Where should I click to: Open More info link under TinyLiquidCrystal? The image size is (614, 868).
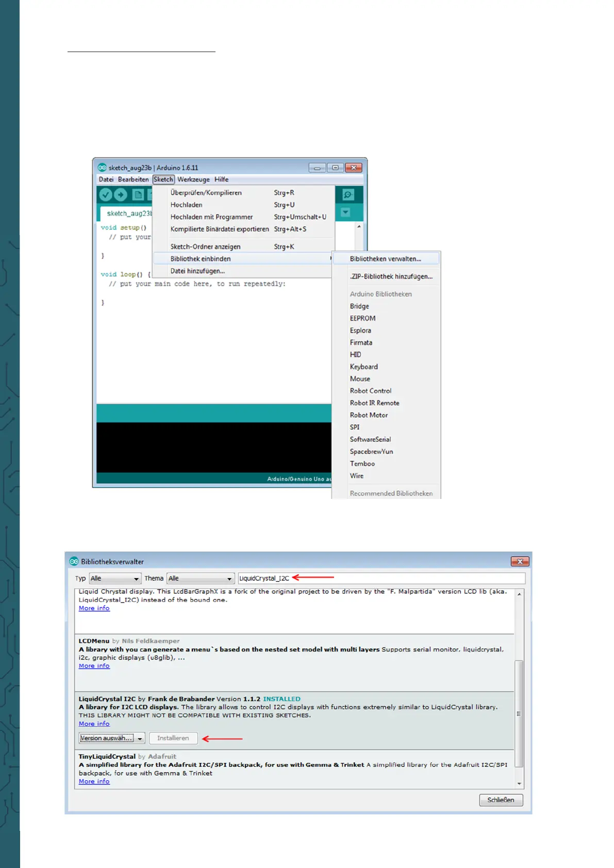coord(94,781)
